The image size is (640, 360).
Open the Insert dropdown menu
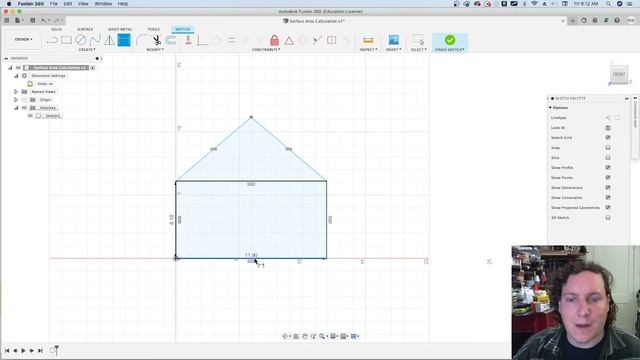point(393,49)
